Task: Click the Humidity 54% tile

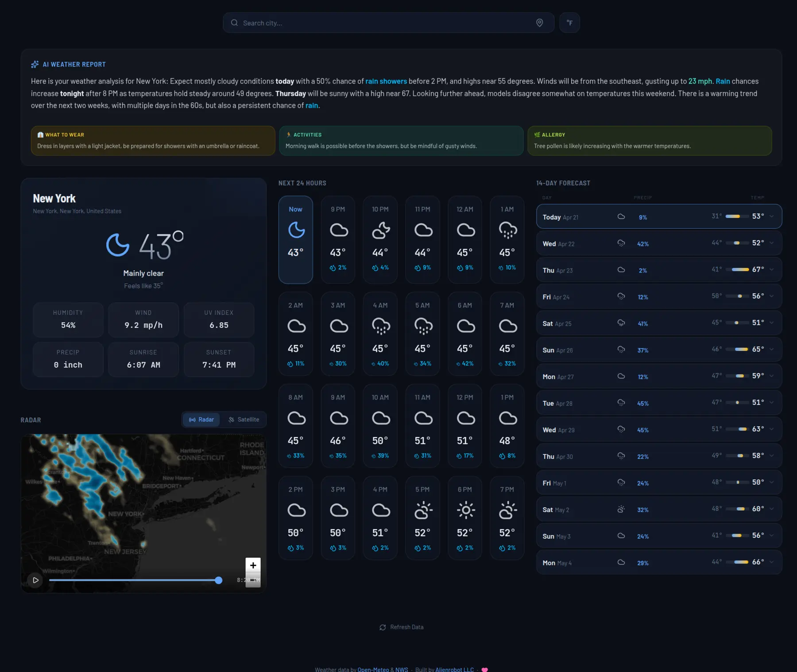Action: [x=68, y=319]
